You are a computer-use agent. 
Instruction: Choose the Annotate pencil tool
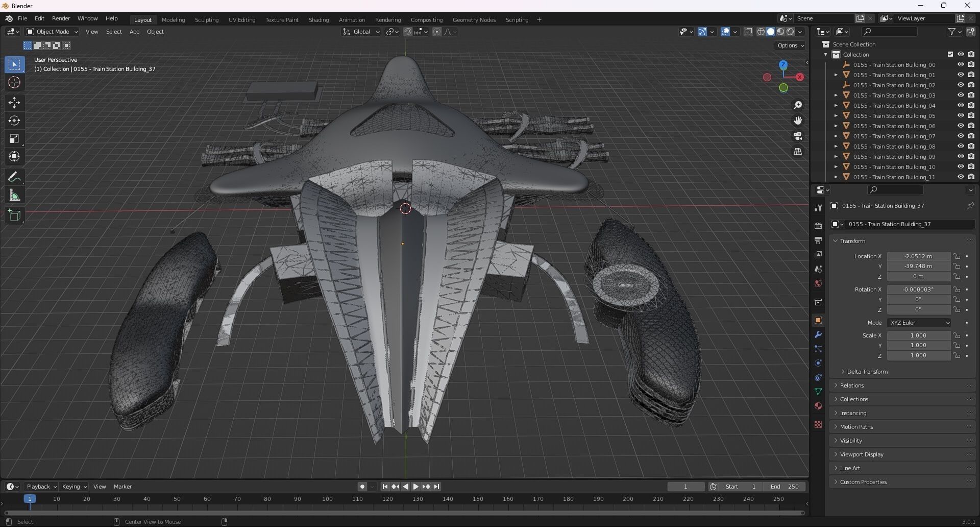pos(14,177)
